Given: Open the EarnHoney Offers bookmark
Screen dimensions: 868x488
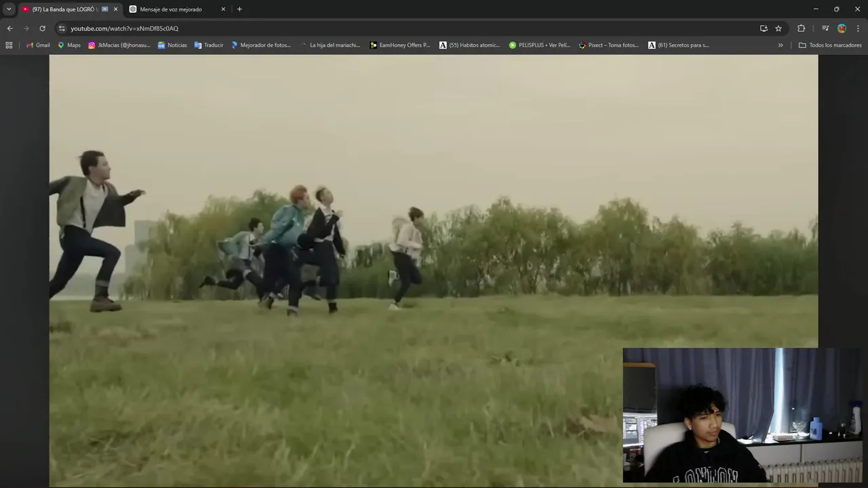Looking at the screenshot, I should (400, 45).
